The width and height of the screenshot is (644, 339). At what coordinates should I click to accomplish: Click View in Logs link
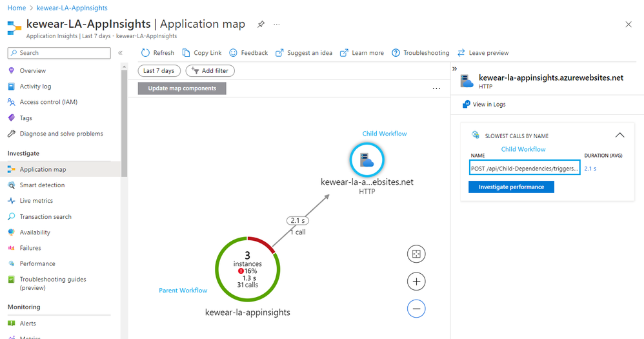(484, 105)
